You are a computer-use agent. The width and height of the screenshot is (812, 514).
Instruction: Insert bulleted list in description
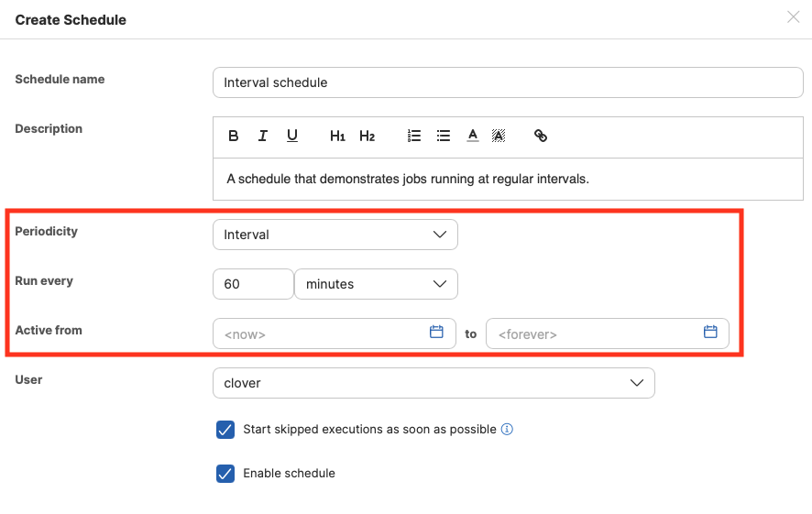point(444,136)
